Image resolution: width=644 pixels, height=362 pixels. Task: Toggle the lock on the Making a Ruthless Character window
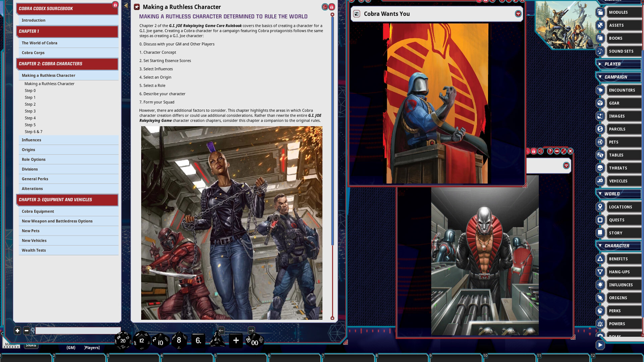331,7
